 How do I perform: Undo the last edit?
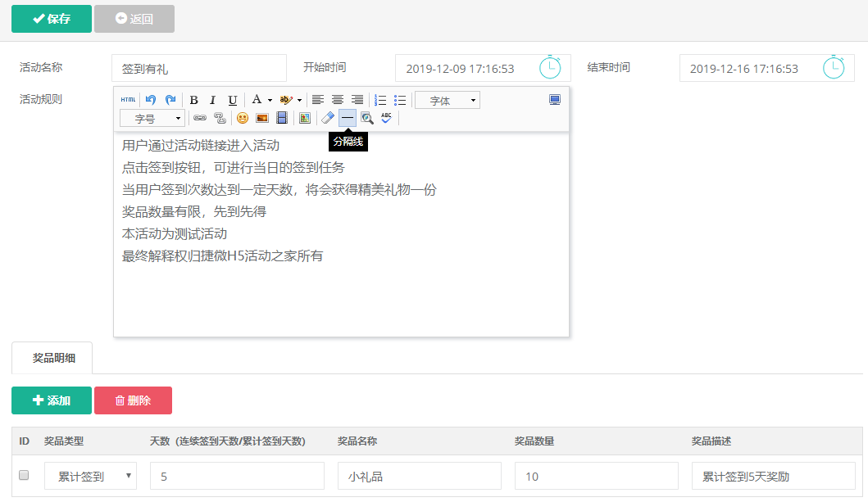151,100
